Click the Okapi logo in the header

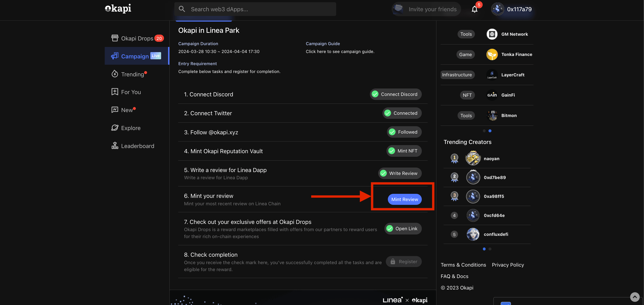118,9
